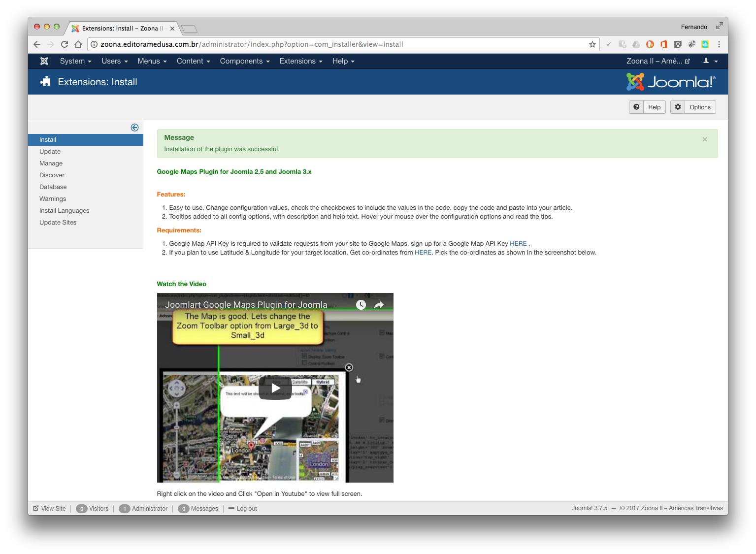Open the Microsoft Office extension icon
Screen dimensions: 756x554
[664, 44]
